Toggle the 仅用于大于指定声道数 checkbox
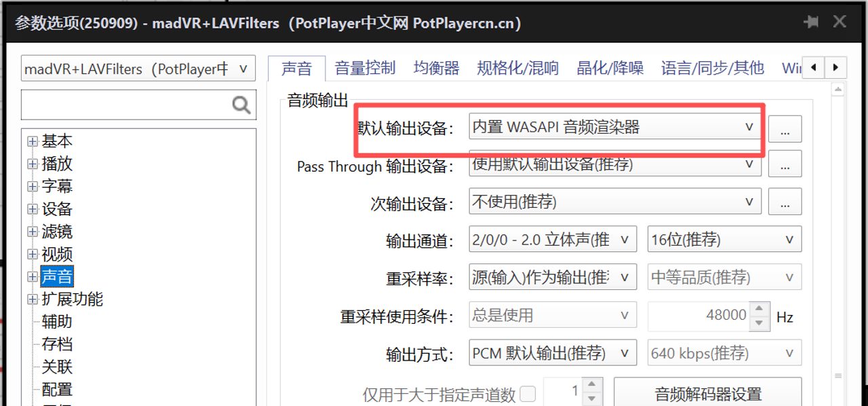Screen dimensions: 868x406 tap(527, 393)
